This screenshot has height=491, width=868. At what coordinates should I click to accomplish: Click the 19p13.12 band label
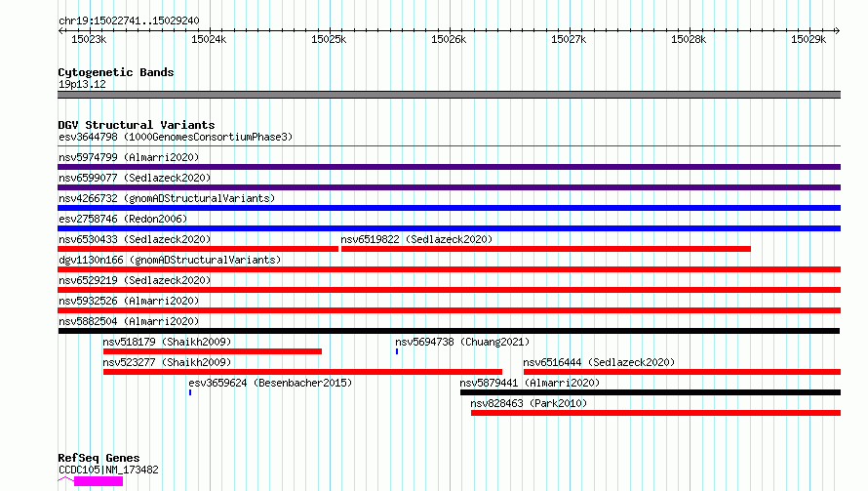82,84
